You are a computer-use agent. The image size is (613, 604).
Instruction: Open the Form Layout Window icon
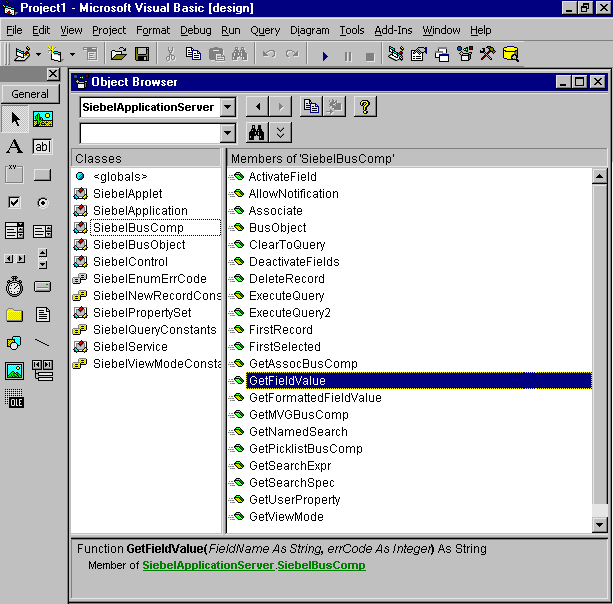click(x=442, y=54)
